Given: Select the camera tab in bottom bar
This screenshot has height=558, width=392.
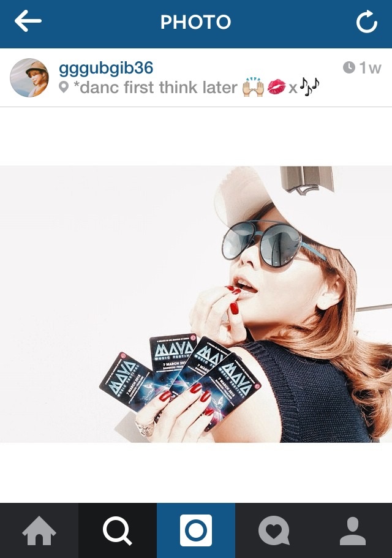Looking at the screenshot, I should [x=196, y=530].
